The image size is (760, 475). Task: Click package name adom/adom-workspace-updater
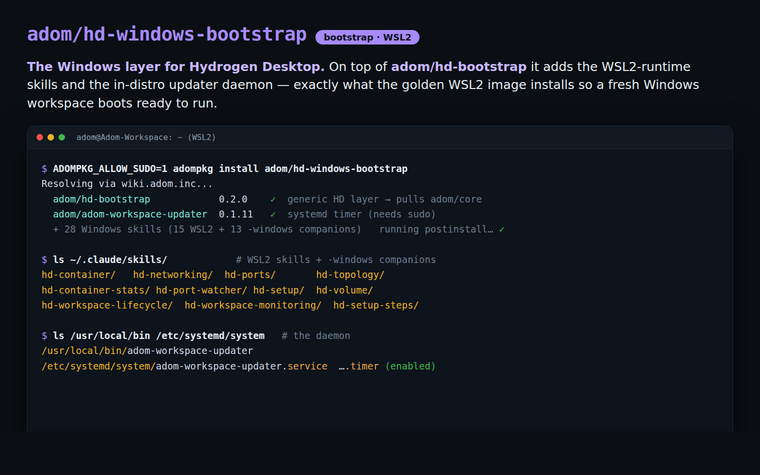click(130, 214)
